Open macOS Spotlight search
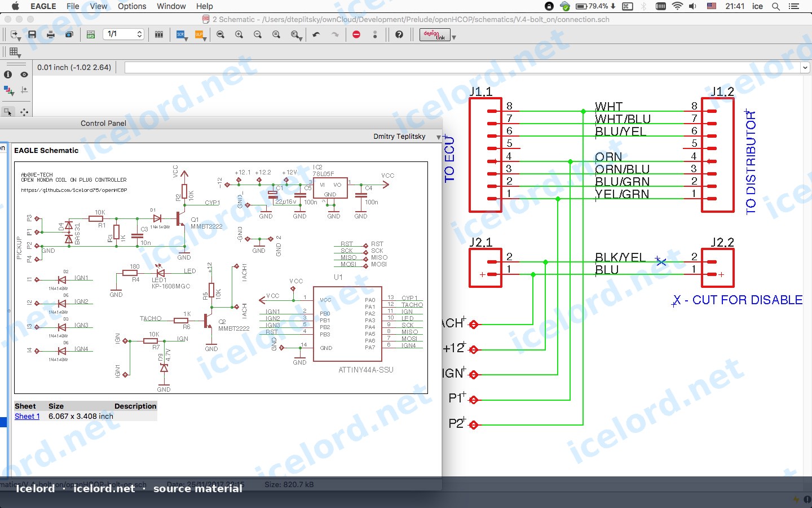This screenshot has width=812, height=508. point(776,6)
